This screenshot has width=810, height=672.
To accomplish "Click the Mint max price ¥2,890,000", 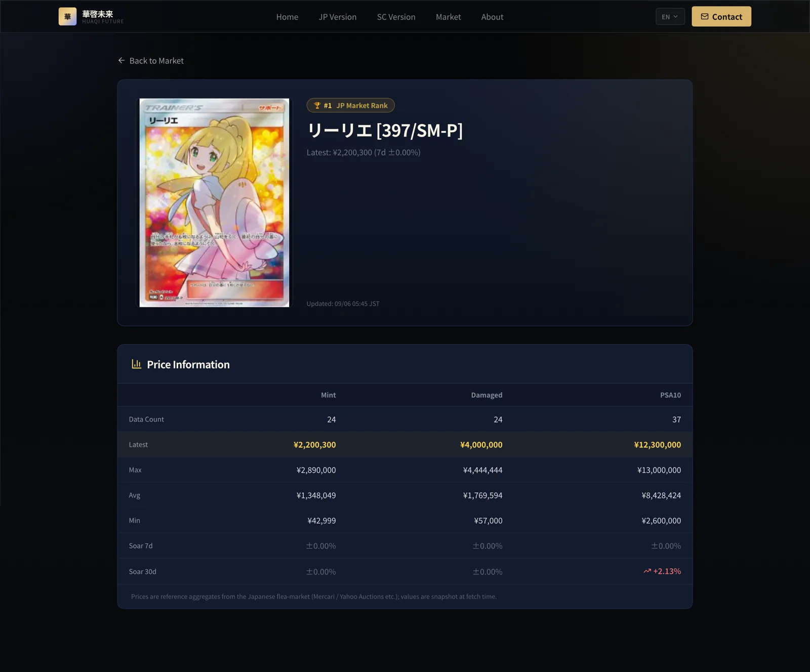I will click(x=316, y=470).
